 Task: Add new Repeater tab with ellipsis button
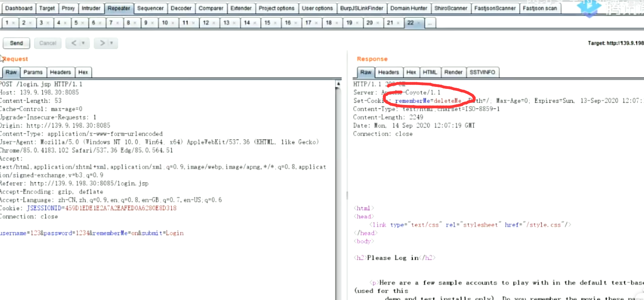tap(430, 23)
